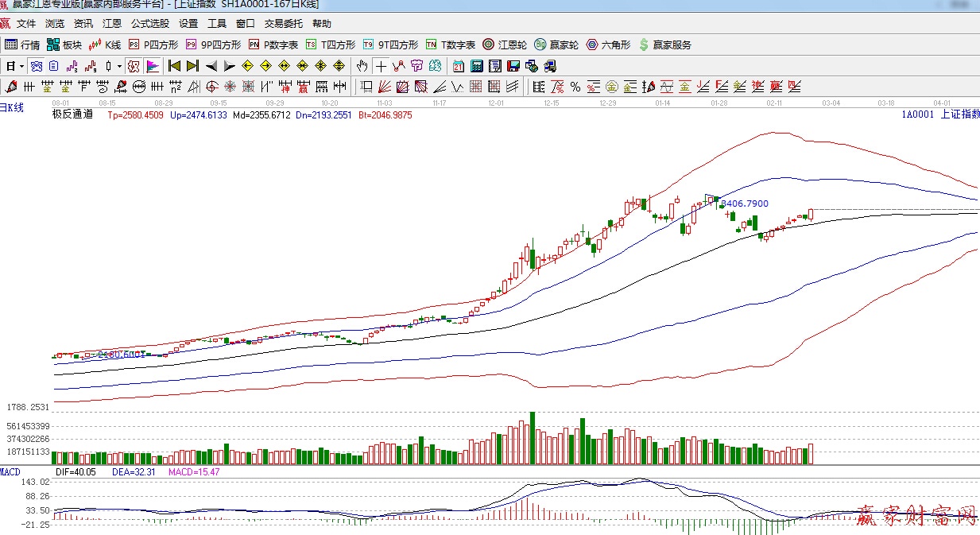Open the calendar icon showing 21
980x535 pixels.
[x=459, y=66]
